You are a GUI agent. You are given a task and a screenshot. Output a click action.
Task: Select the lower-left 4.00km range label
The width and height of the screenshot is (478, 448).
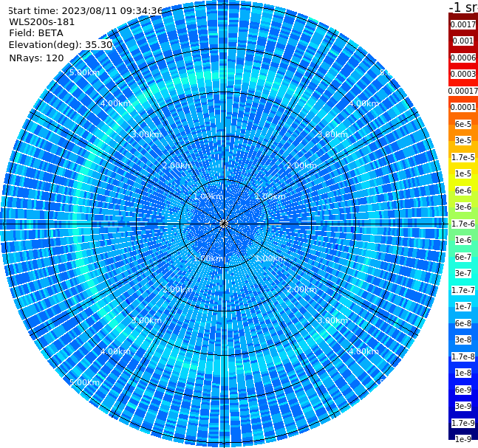[115, 351]
